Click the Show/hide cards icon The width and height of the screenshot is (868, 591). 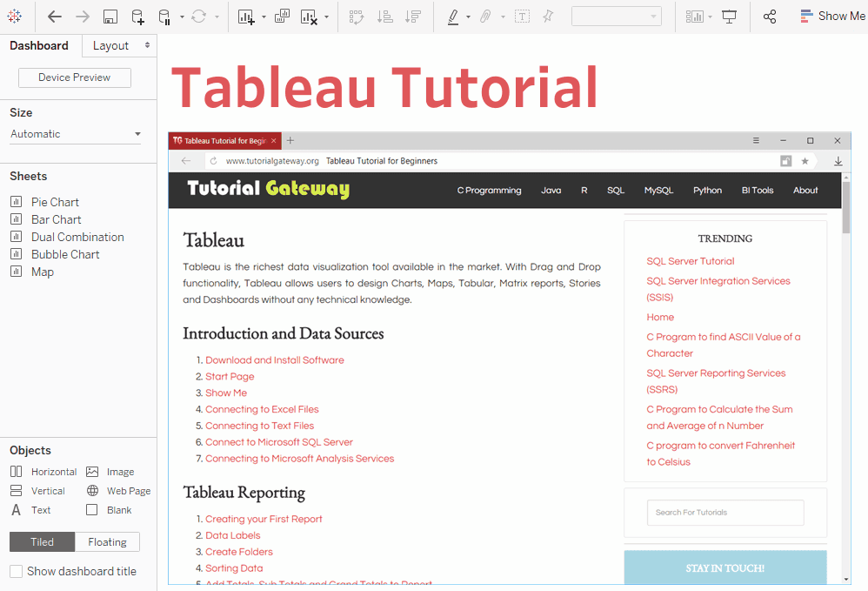pyautogui.click(x=694, y=17)
